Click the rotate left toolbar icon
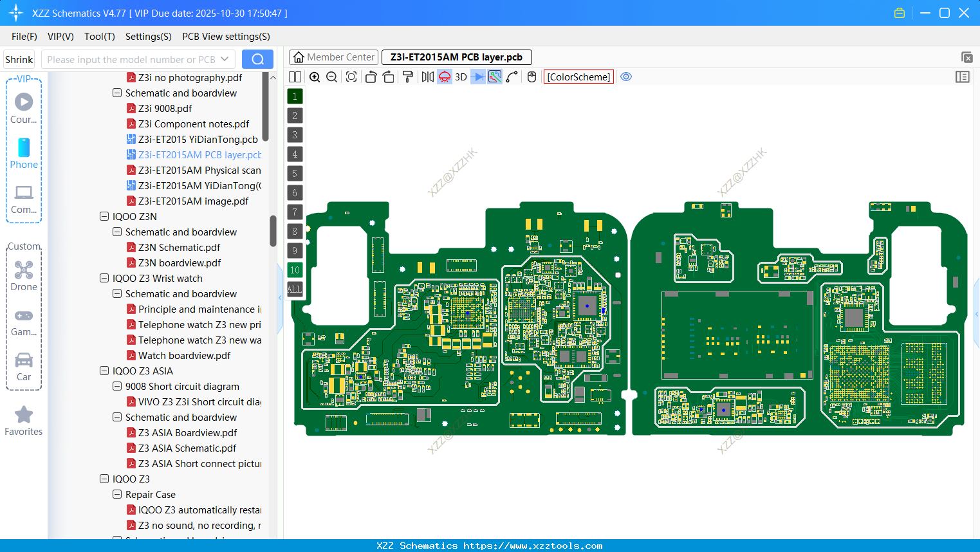Screen dimensions: 980x552 (x=371, y=77)
